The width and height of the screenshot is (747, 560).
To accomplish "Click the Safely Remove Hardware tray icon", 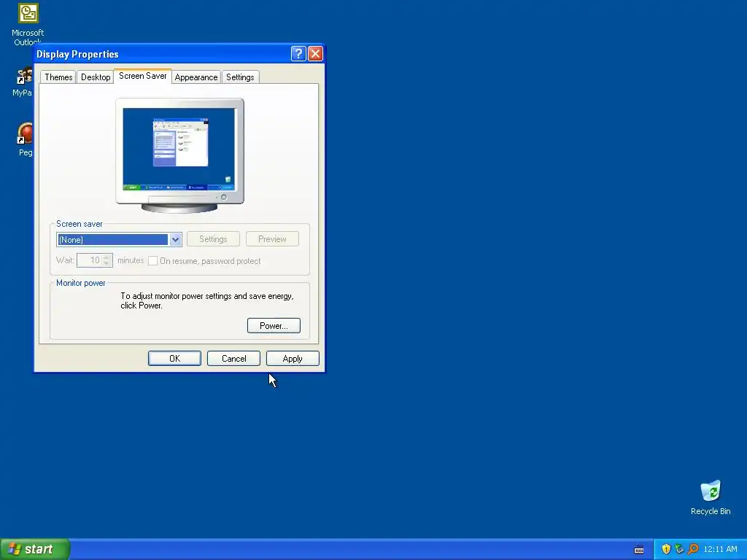I will tap(679, 549).
